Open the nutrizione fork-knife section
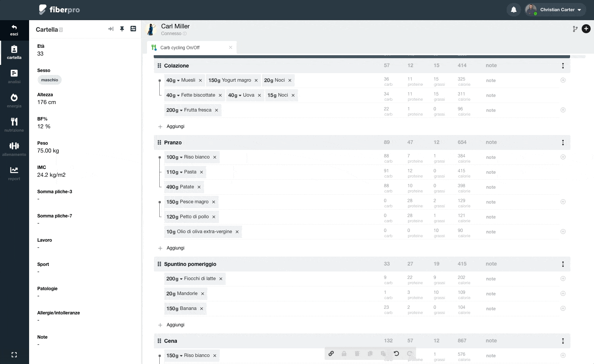This screenshot has width=594, height=364. [14, 125]
